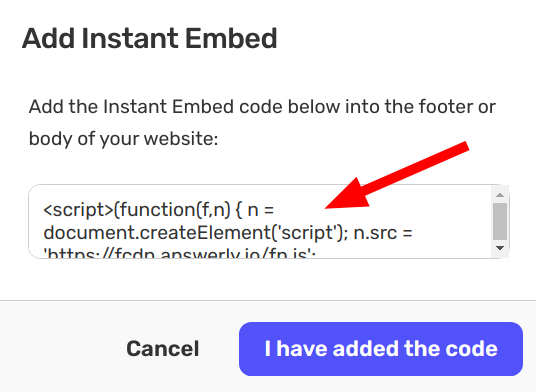Screen dimensions: 536x392
Task: Click the word 'Embed' in the heading
Action: pos(231,38)
